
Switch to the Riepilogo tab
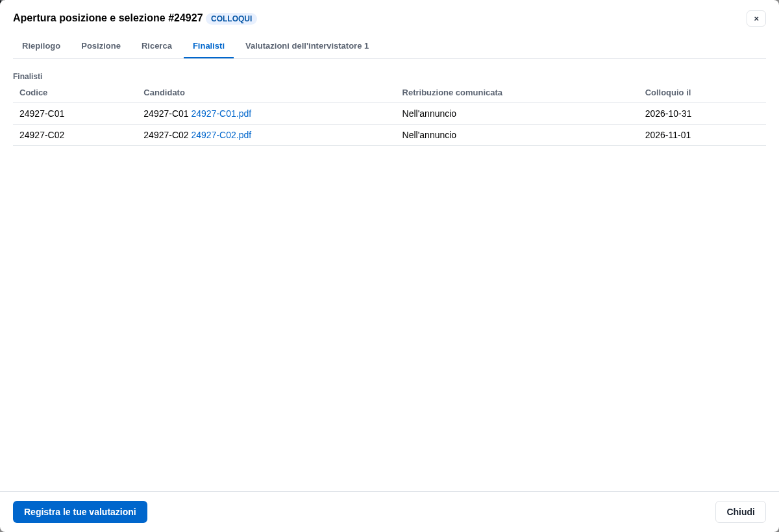(41, 46)
